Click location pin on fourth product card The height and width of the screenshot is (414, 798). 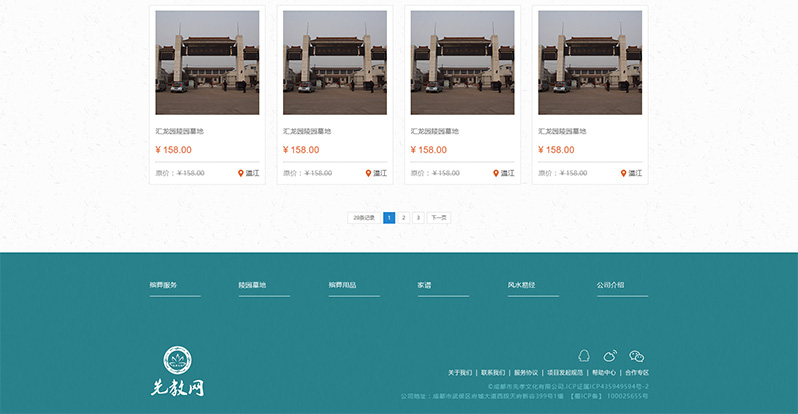click(624, 173)
